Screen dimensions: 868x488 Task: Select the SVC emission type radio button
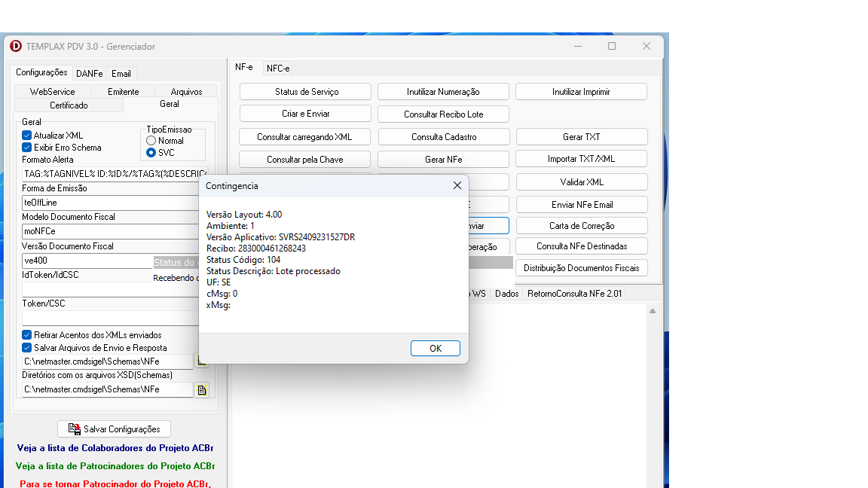pos(151,152)
